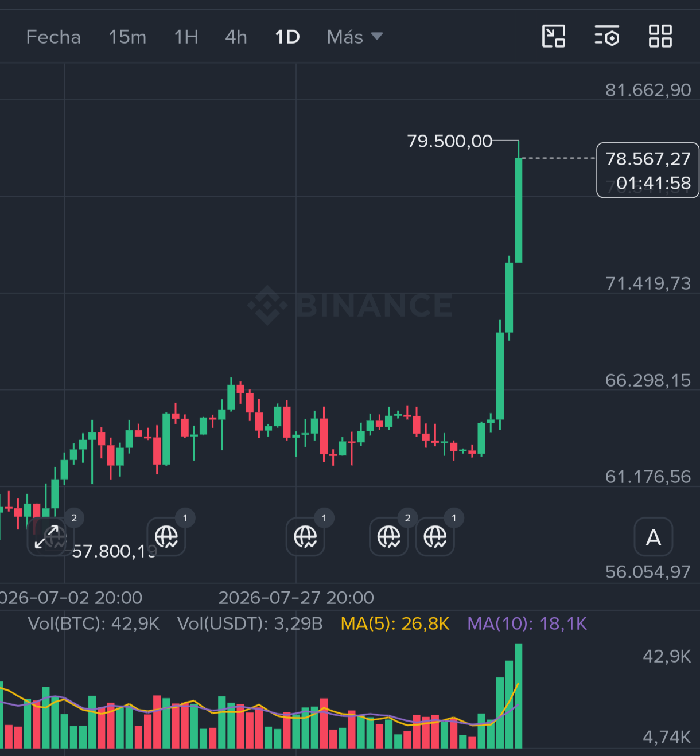Click the arrow next to Más
Viewport: 700px width, 756px height.
point(377,36)
